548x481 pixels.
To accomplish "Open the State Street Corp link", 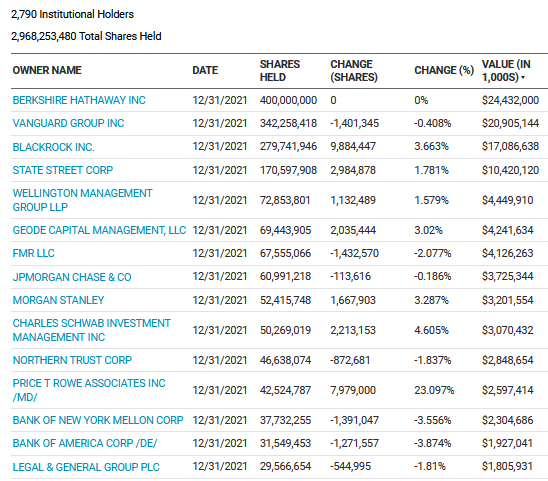I will tap(63, 170).
